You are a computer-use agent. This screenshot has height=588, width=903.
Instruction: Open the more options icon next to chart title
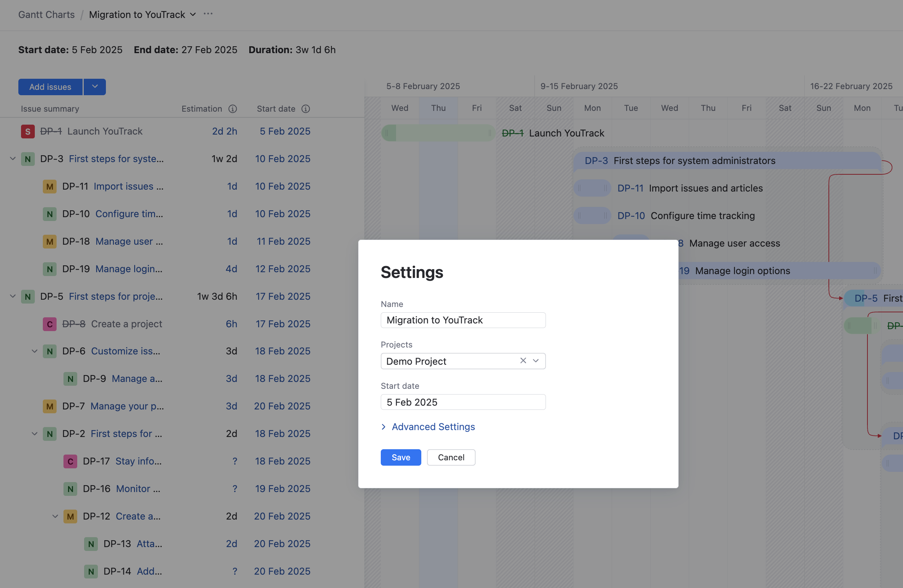(x=208, y=14)
